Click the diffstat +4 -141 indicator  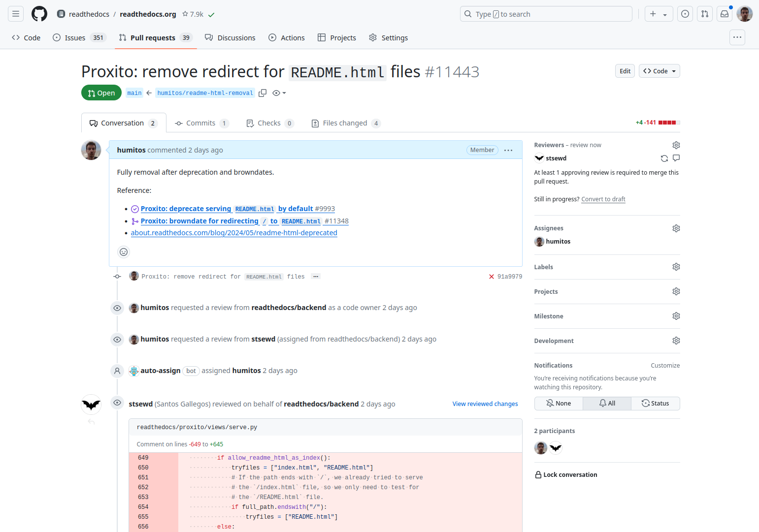(x=658, y=123)
